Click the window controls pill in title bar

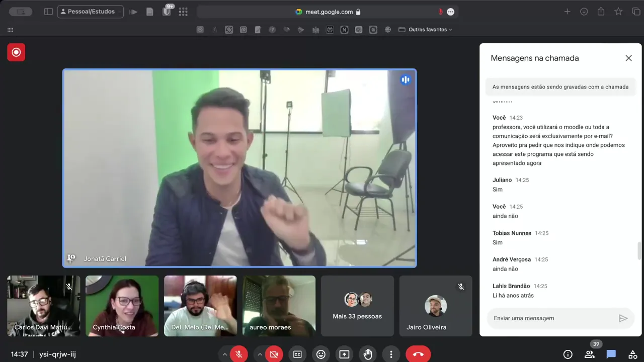[21, 12]
